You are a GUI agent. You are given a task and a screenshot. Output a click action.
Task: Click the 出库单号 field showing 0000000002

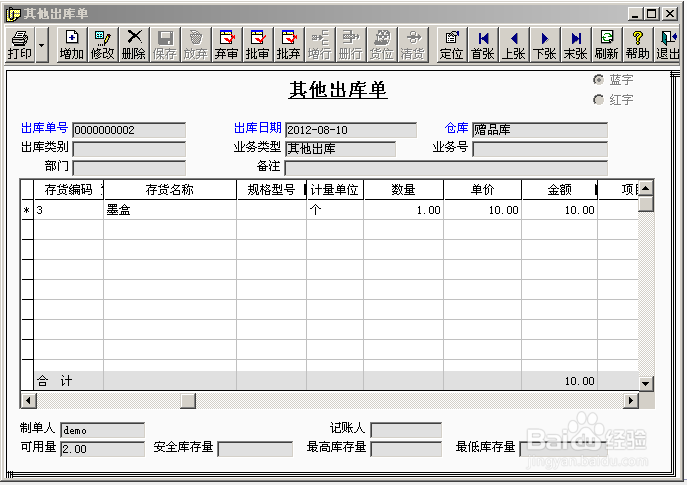click(129, 130)
